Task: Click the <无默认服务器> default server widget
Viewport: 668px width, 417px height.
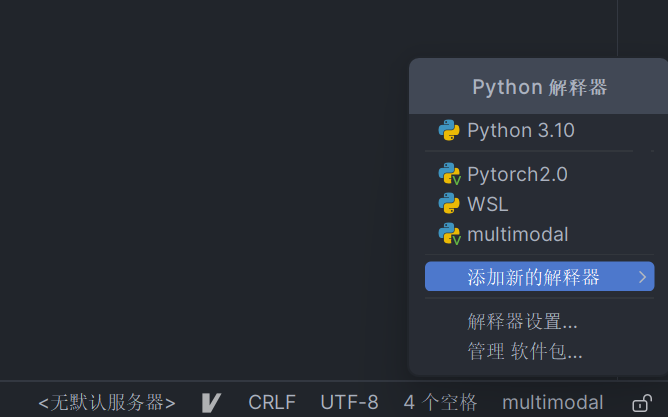Action: pos(107,403)
